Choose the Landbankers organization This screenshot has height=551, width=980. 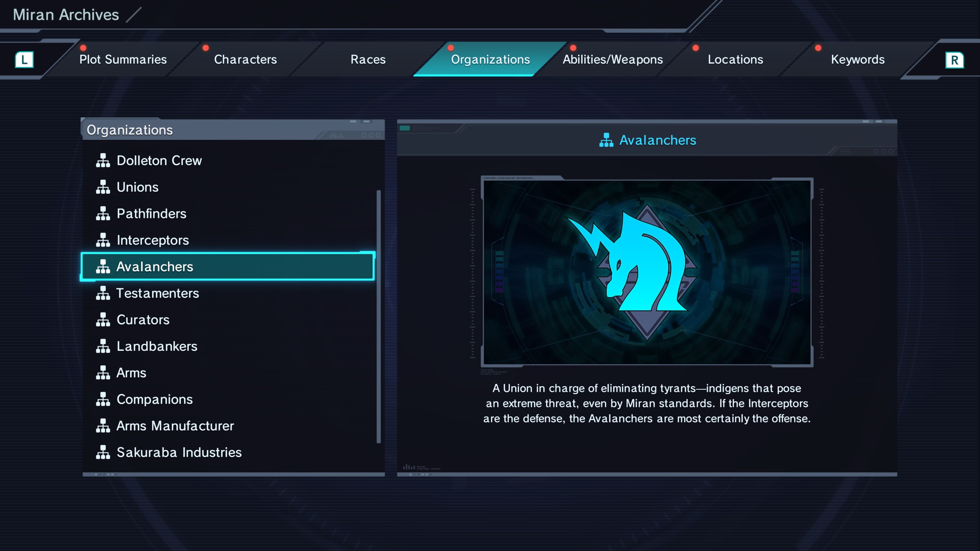tap(157, 346)
